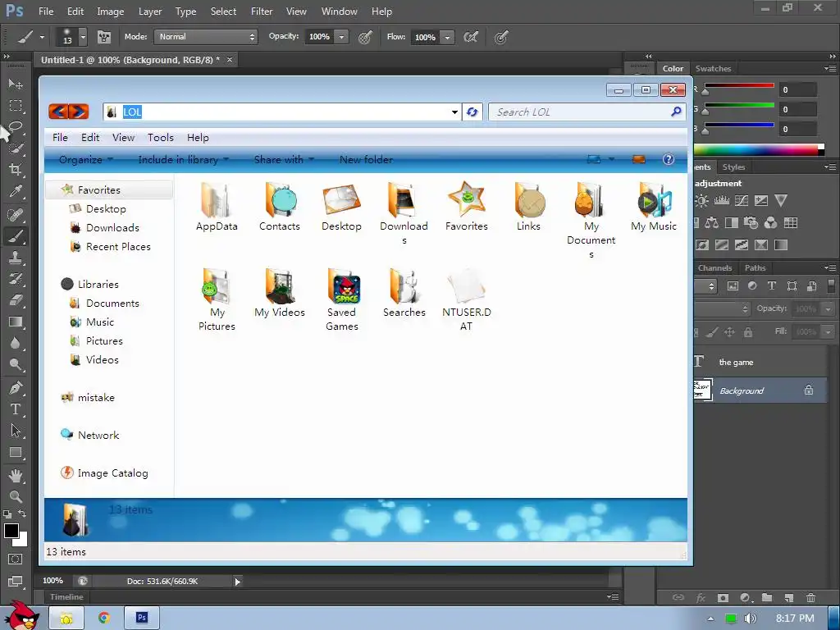
Task: Select the Lasso tool
Action: pyautogui.click(x=16, y=127)
